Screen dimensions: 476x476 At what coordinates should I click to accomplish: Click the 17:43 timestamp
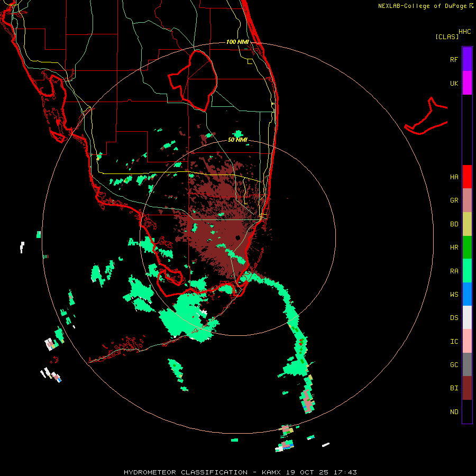click(345, 472)
